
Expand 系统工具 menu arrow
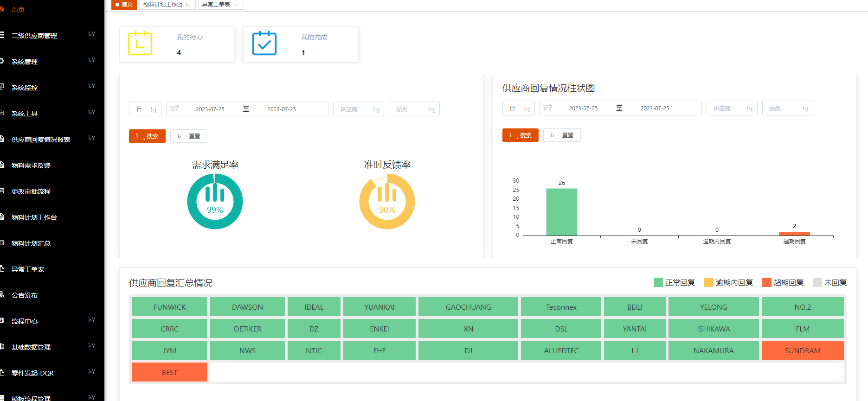coord(91,112)
